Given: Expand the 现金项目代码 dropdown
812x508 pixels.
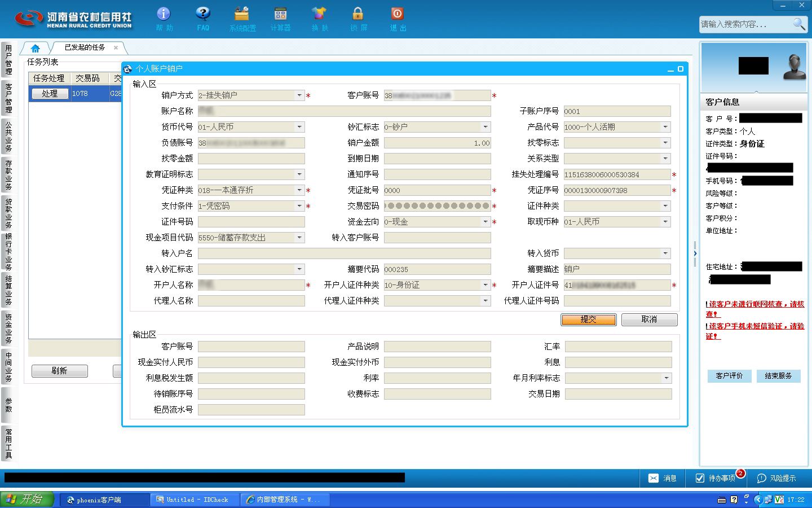Looking at the screenshot, I should pyautogui.click(x=299, y=238).
